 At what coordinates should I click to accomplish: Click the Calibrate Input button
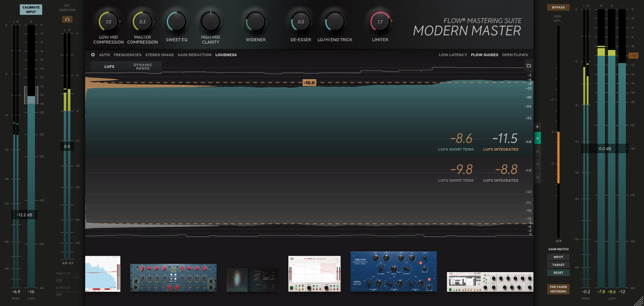(31, 9)
